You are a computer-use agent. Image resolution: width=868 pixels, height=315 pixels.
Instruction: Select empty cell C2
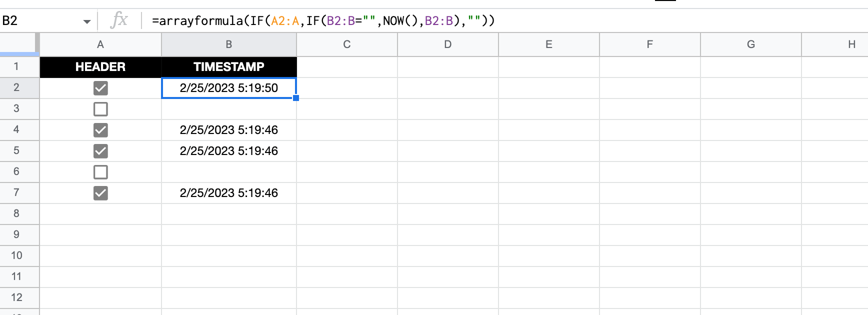[x=347, y=88]
